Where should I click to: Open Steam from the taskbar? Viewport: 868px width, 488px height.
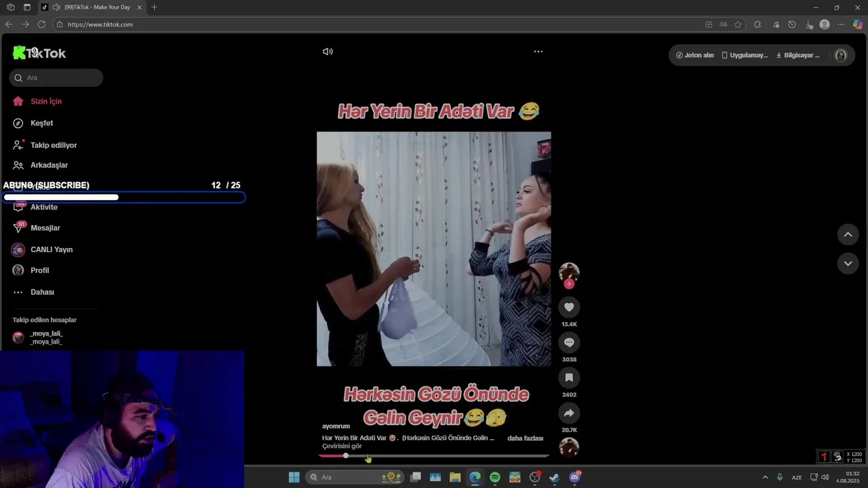coord(554,477)
